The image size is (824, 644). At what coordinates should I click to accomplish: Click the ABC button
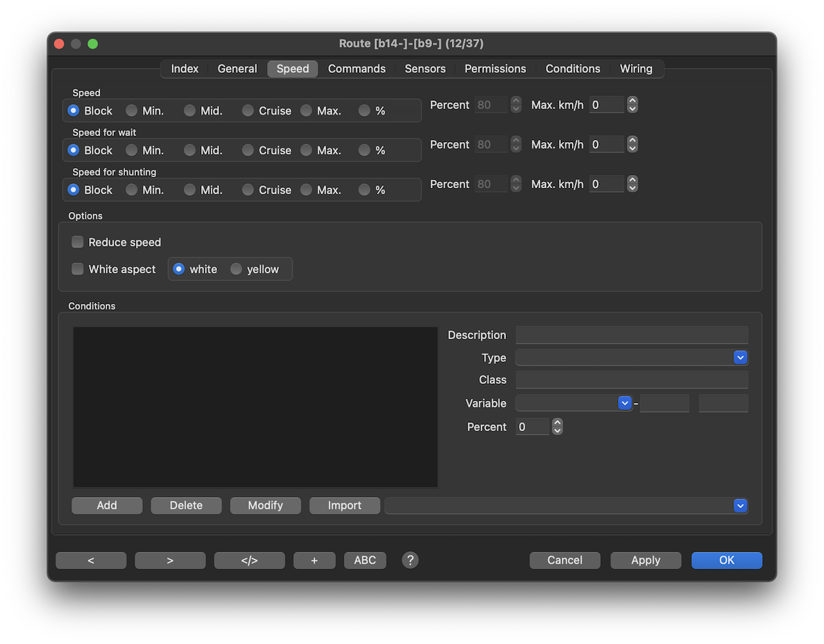pos(365,560)
